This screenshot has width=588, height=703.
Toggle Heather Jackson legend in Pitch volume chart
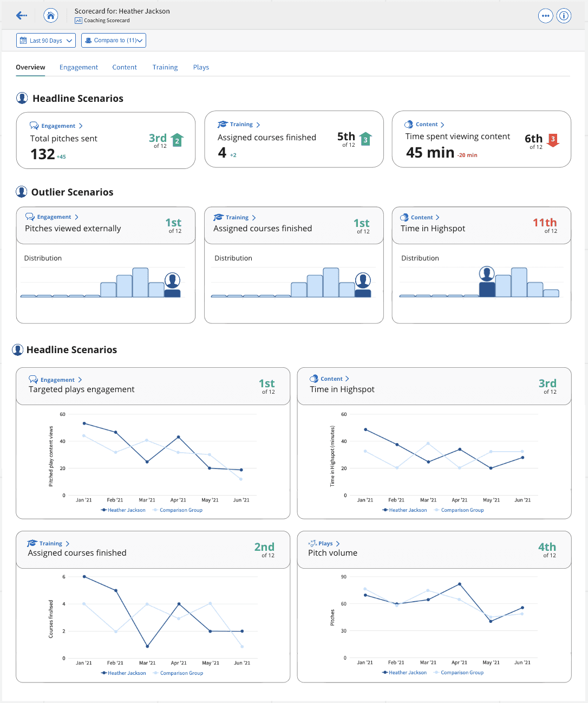pyautogui.click(x=404, y=673)
